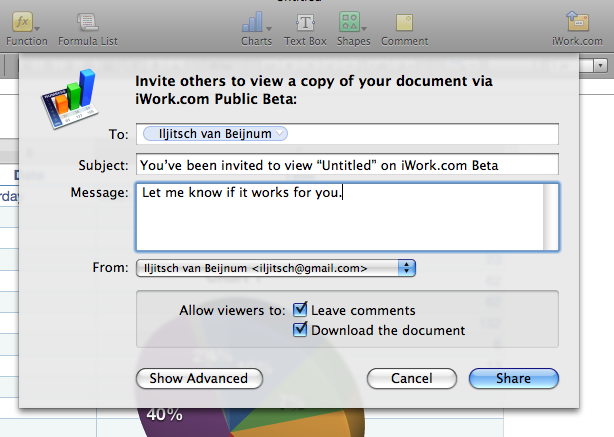Expand the Function dropdown arrow

(x=37, y=29)
